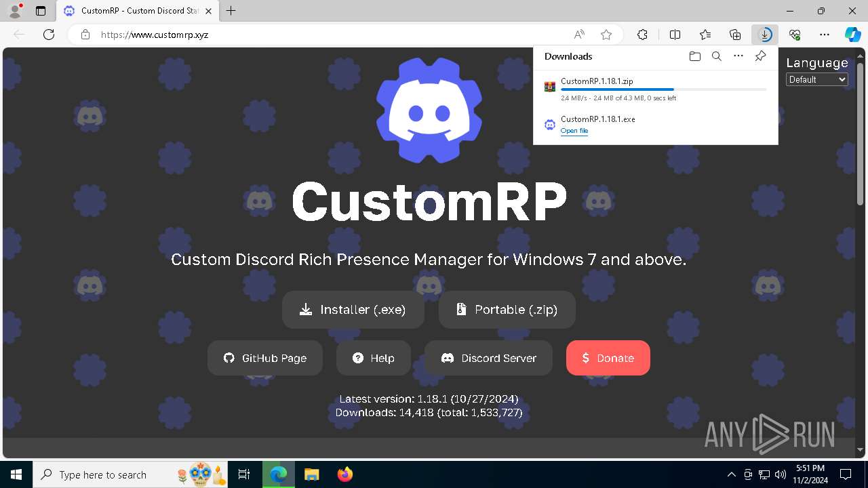868x488 pixels.
Task: Open the GitHub Page button
Action: 265,358
